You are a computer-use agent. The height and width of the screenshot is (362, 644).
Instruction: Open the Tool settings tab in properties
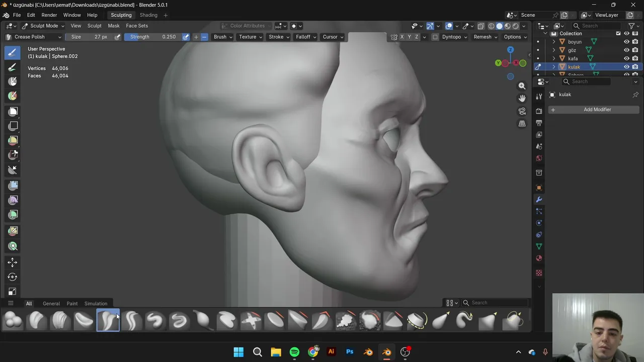tap(539, 96)
